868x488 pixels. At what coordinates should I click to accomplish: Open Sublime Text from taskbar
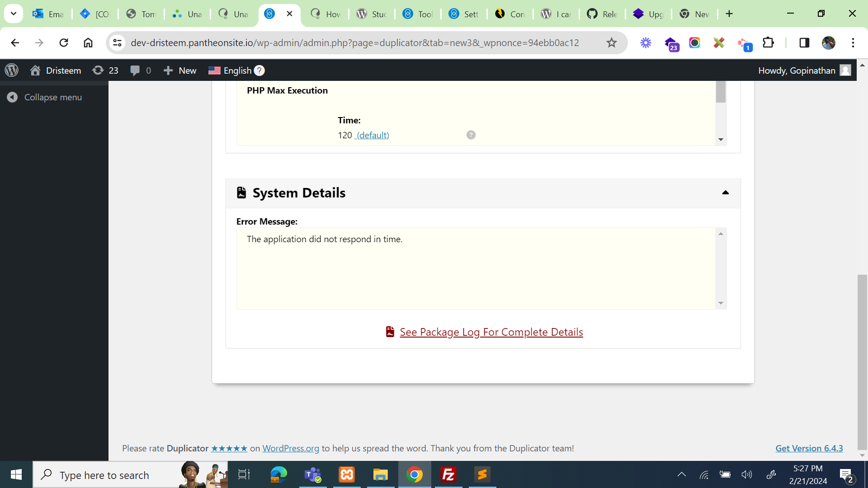(482, 474)
